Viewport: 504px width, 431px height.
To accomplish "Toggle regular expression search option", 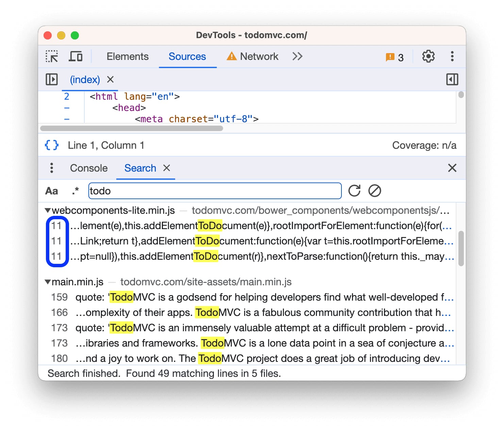I will coord(75,191).
